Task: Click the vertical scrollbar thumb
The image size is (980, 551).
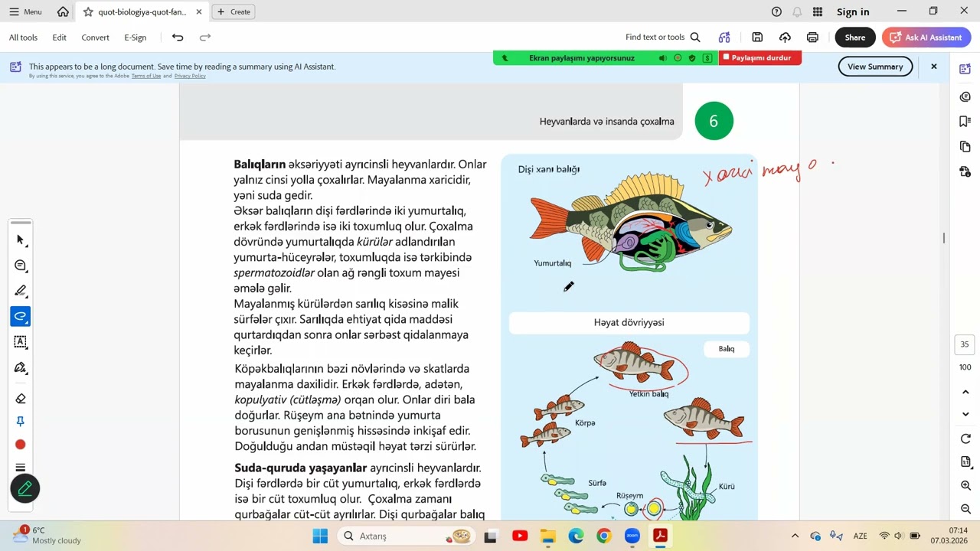Action: (944, 238)
